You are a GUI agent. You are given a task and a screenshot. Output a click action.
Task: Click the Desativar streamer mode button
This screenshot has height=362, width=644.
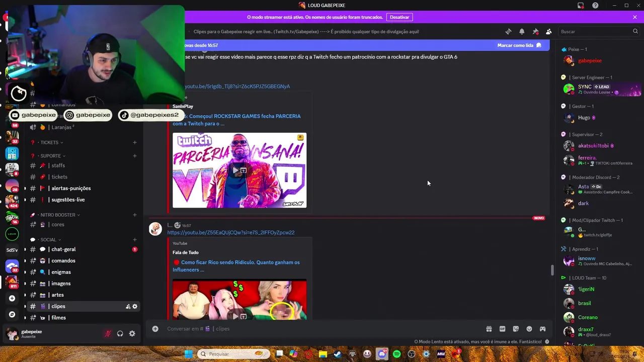click(x=399, y=17)
